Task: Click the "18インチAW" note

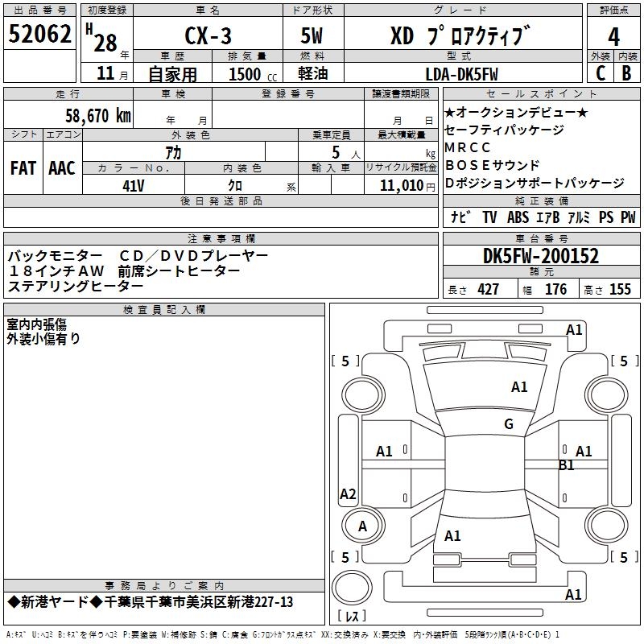Action: [56, 271]
